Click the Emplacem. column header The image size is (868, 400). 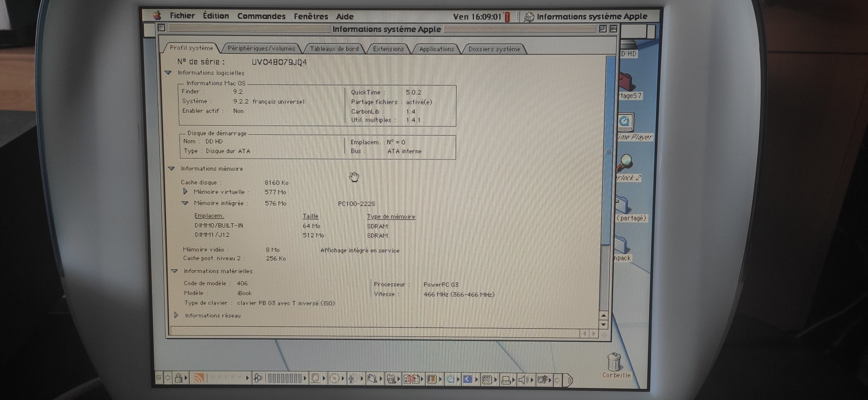click(209, 216)
